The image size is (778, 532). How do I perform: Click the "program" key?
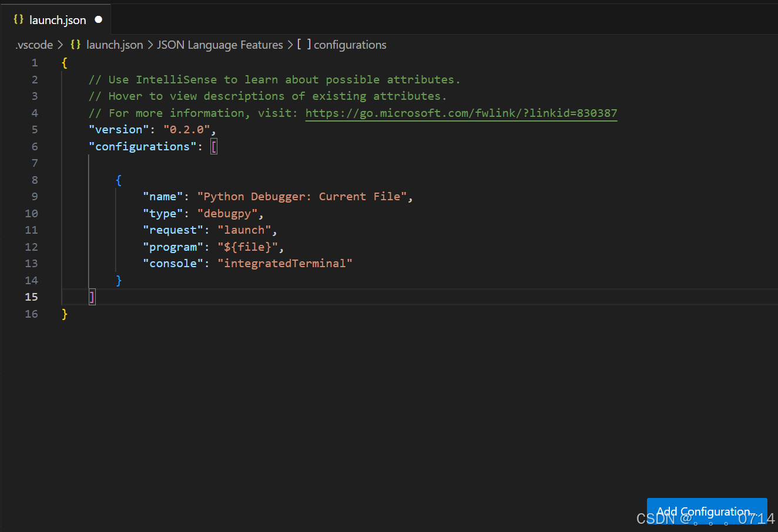coord(173,247)
